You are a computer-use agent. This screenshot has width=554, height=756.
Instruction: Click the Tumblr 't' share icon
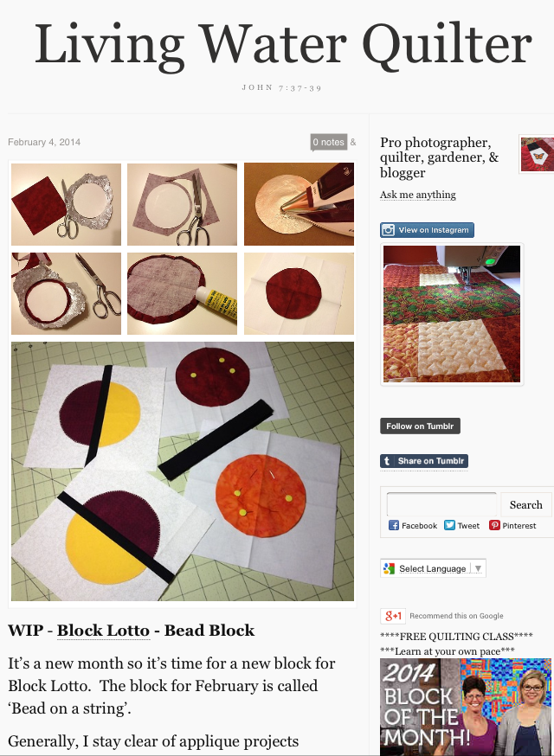pos(387,461)
